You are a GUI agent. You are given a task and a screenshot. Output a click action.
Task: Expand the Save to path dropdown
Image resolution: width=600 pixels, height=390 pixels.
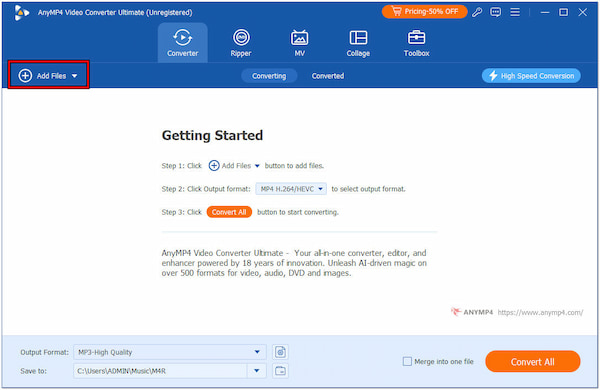pos(257,370)
